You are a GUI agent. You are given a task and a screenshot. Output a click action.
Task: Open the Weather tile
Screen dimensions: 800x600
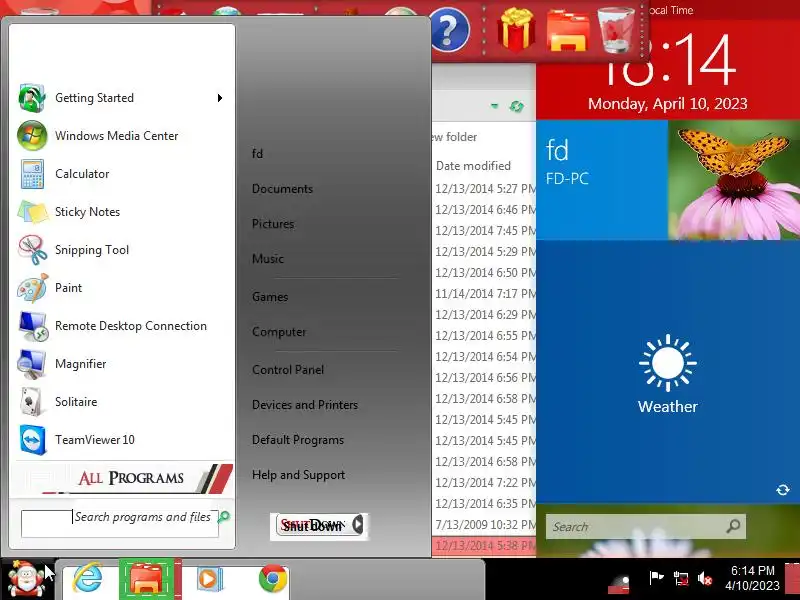tap(668, 371)
